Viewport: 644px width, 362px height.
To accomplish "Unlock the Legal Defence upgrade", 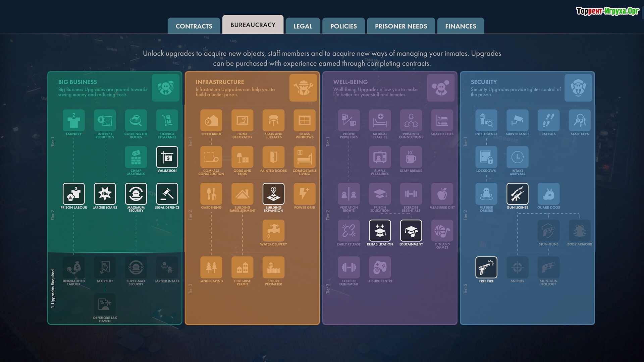I will (167, 194).
